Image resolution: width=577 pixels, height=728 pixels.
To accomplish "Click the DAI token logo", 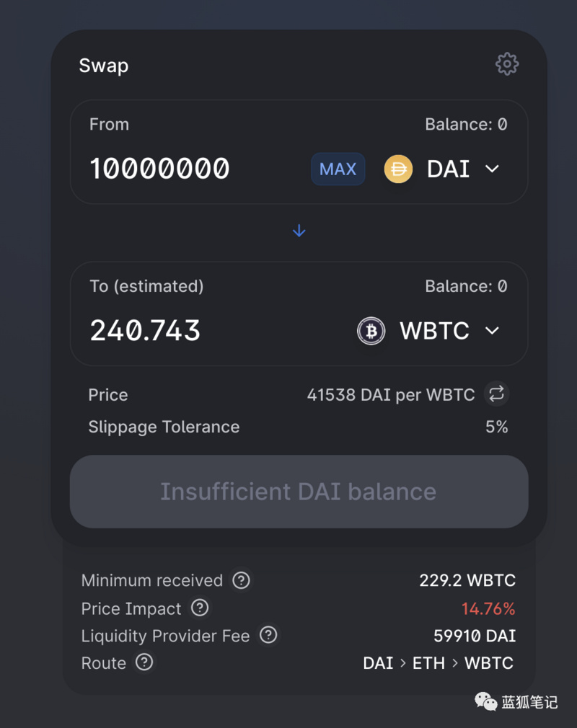I will tap(398, 169).
